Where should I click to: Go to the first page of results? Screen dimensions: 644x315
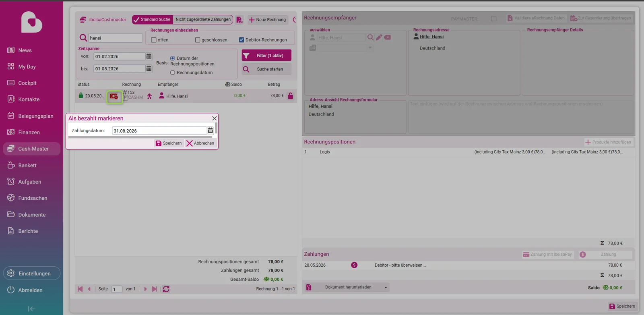tap(80, 289)
